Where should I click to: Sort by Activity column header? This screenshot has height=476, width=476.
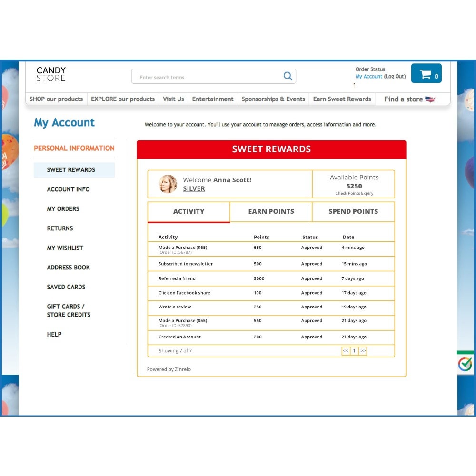[168, 237]
